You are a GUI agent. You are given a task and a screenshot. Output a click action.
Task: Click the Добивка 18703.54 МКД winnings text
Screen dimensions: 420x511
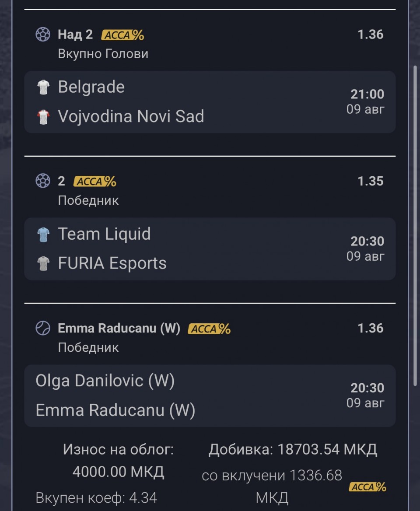coord(293,449)
